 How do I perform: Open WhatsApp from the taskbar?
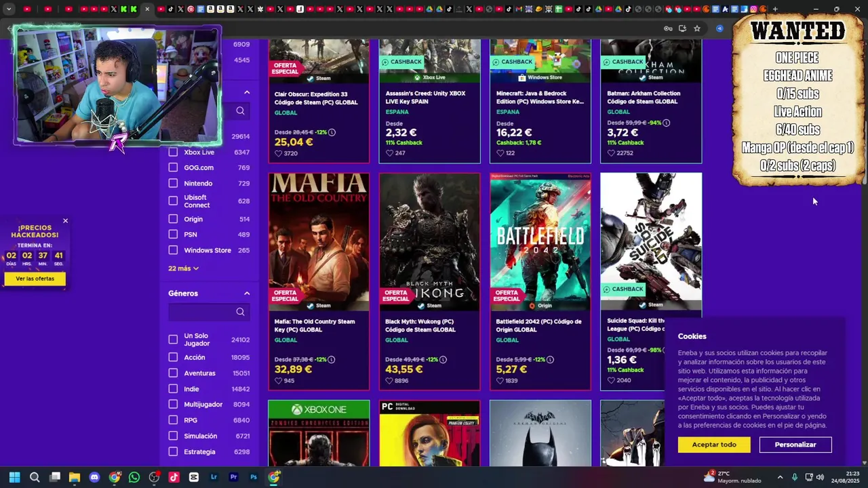click(x=134, y=477)
